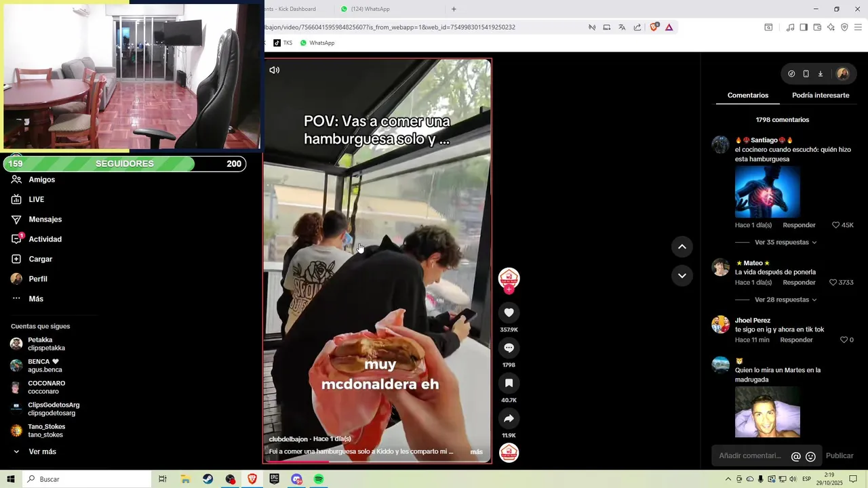This screenshot has width=868, height=488.
Task: Click share page icon in address bar
Action: tap(637, 27)
